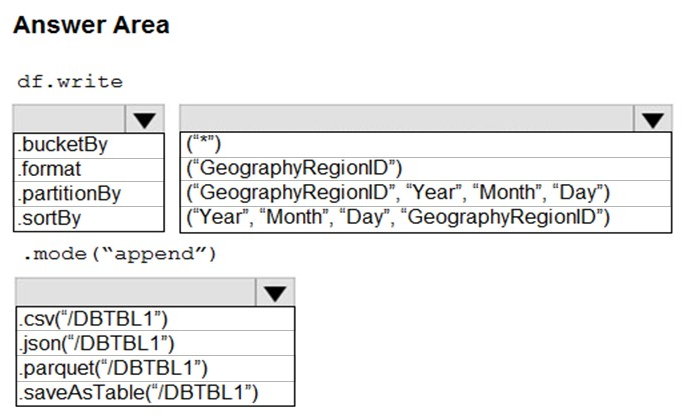Select the ("*") option
The height and width of the screenshot is (420, 683).
click(x=426, y=145)
